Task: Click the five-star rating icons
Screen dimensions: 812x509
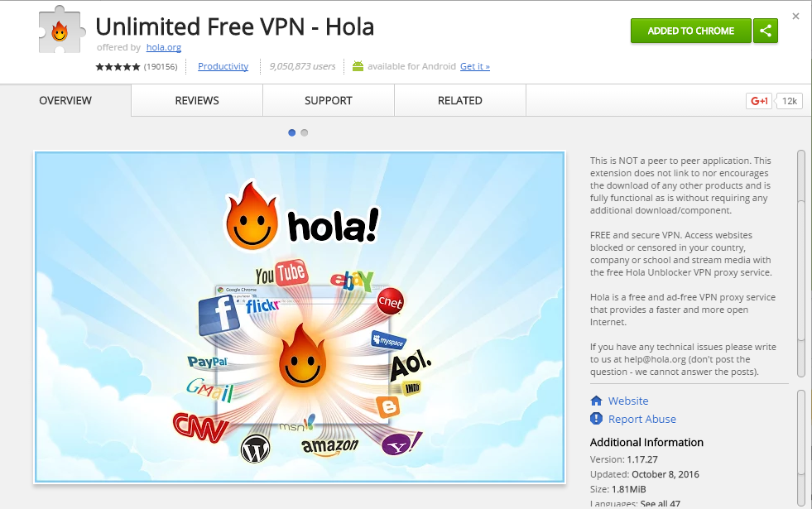Action: point(118,66)
